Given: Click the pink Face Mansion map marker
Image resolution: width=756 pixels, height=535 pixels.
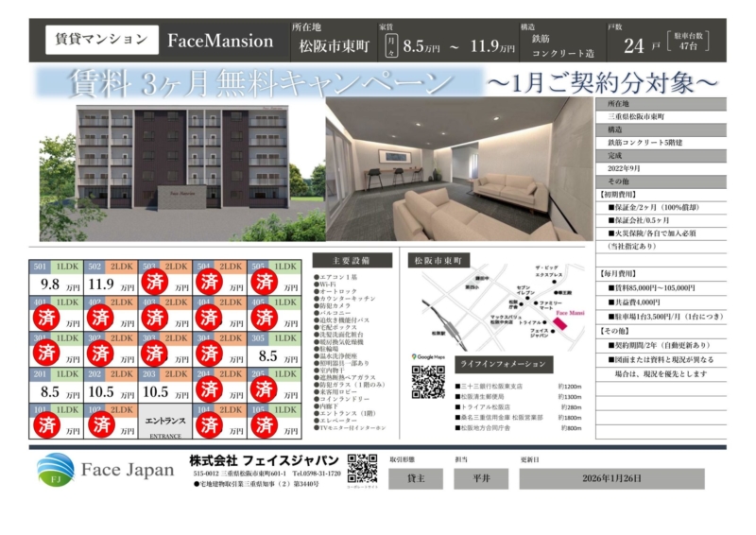Looking at the screenshot, I should (x=559, y=323).
